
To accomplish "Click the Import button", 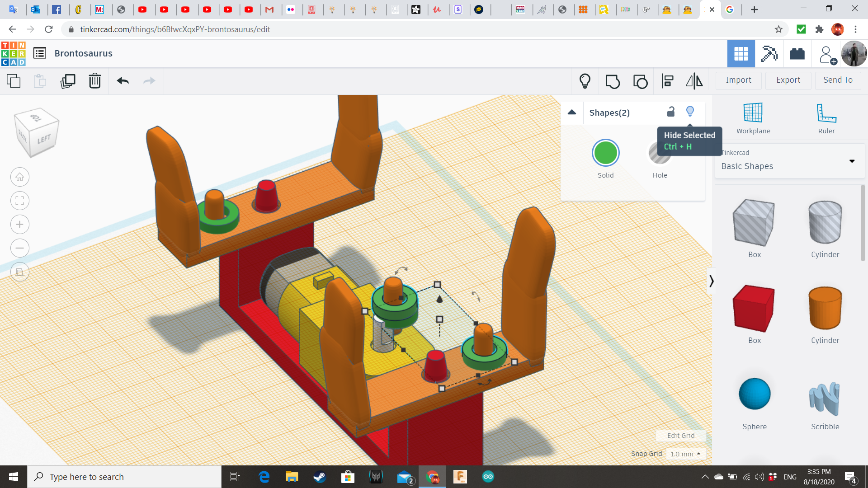I will (x=738, y=80).
